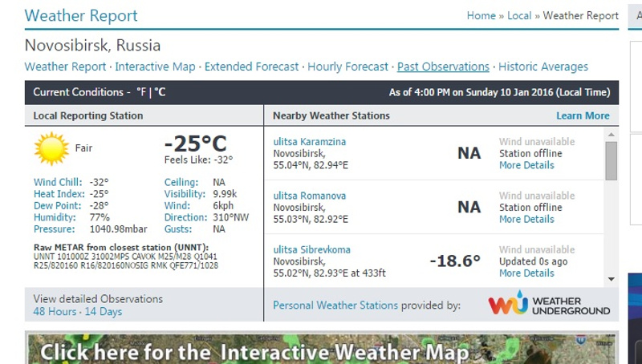View 14 Days detailed observations
Viewport: 642px width, 364px height.
(x=104, y=311)
